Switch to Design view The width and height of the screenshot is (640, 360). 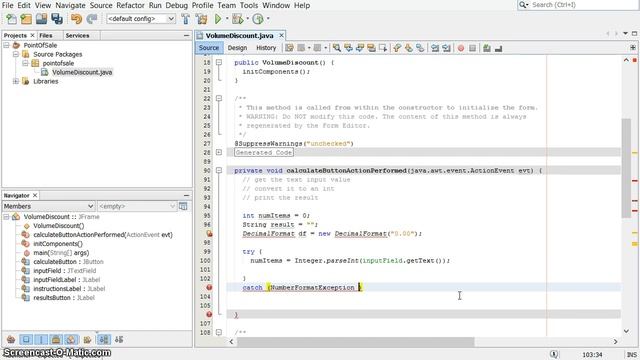(x=237, y=48)
